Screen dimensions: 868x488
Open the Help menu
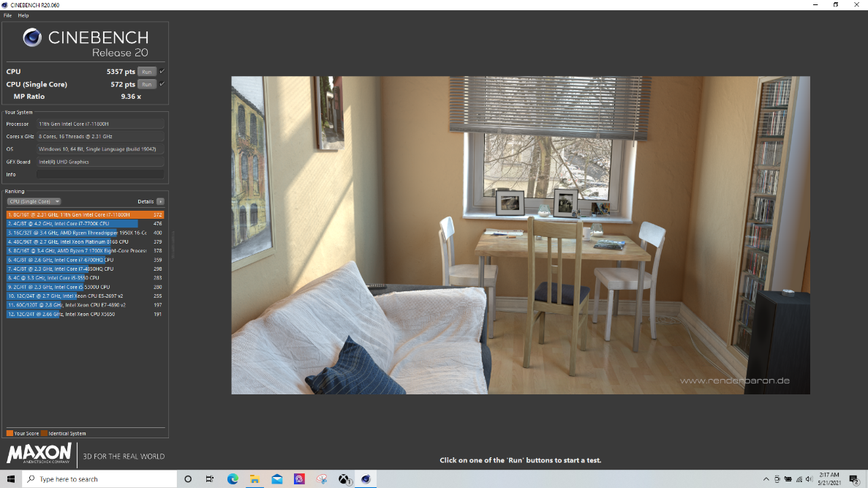click(23, 15)
